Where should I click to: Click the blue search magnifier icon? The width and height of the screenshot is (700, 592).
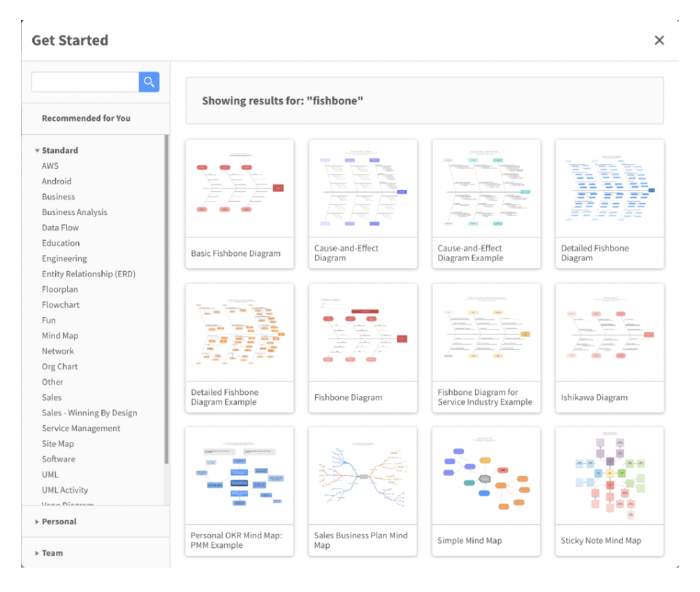coord(149,82)
